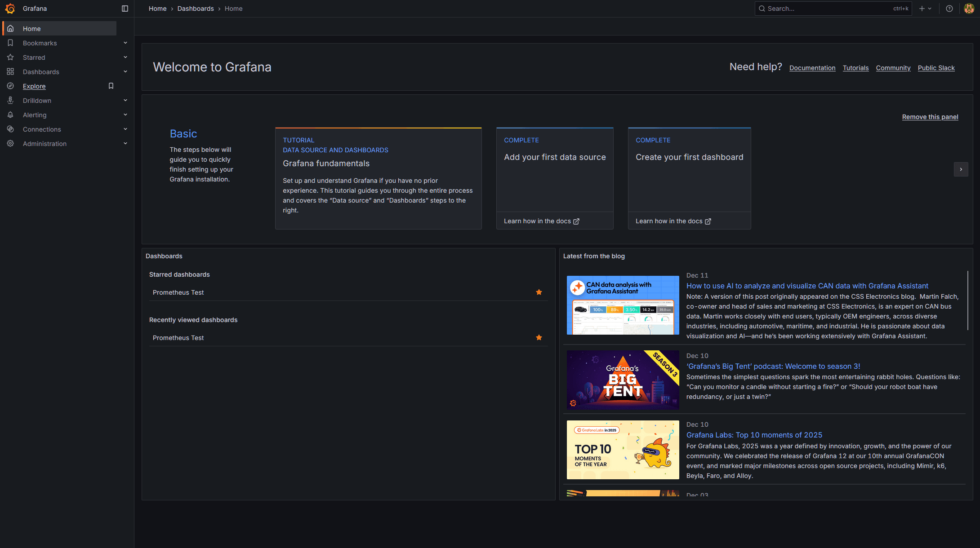
Task: Toggle the bookmark icon next to Explore
Action: click(111, 85)
